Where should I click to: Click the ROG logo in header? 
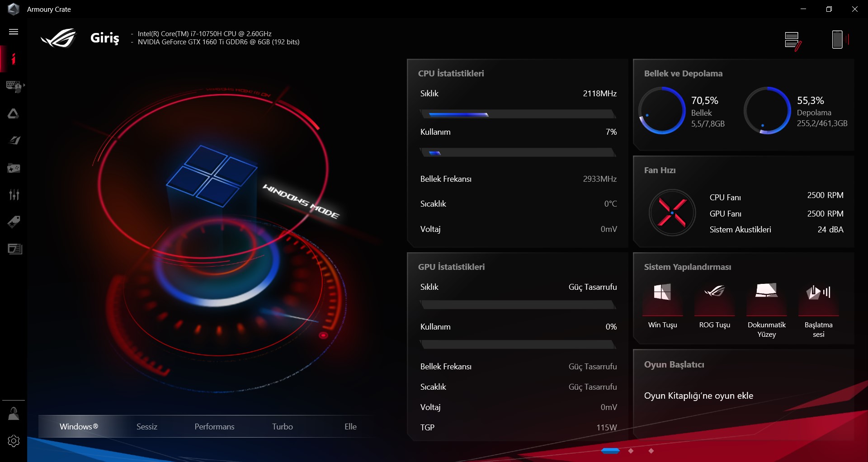tap(59, 38)
